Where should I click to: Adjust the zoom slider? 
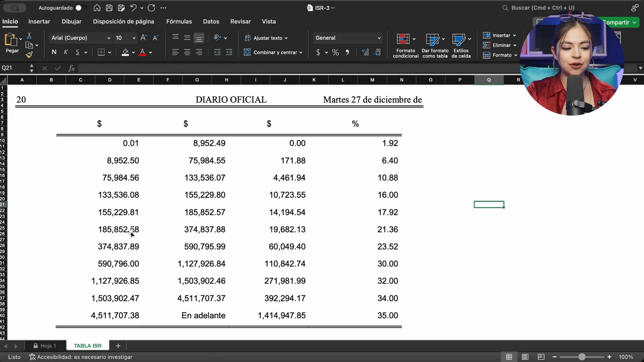tap(582, 357)
